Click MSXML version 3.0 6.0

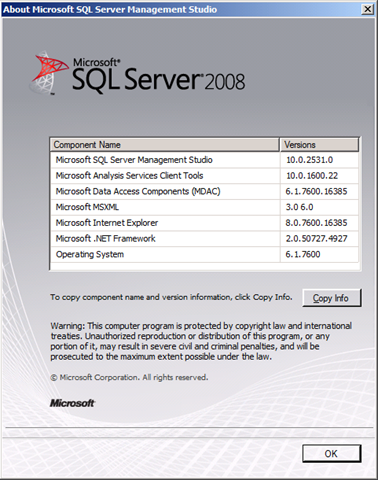(299, 207)
